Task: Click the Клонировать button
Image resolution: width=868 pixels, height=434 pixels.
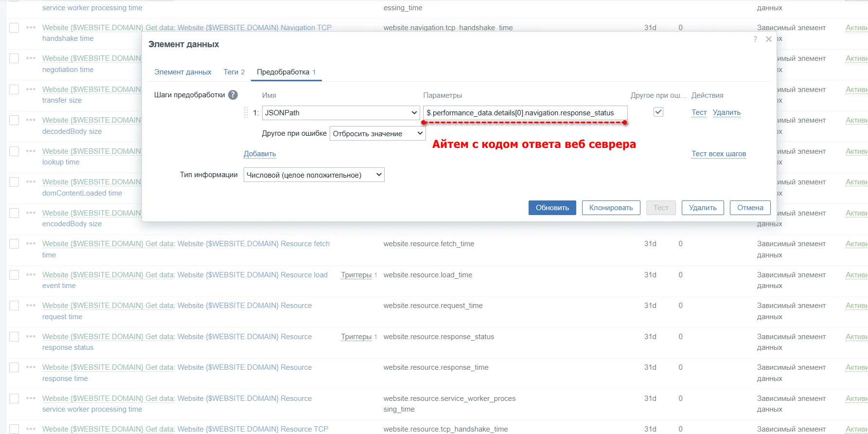Action: point(611,208)
